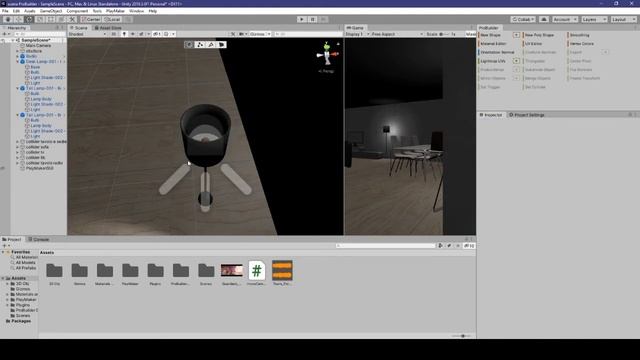This screenshot has height=360, width=640.
Task: Click the Play button
Action: [302, 20]
